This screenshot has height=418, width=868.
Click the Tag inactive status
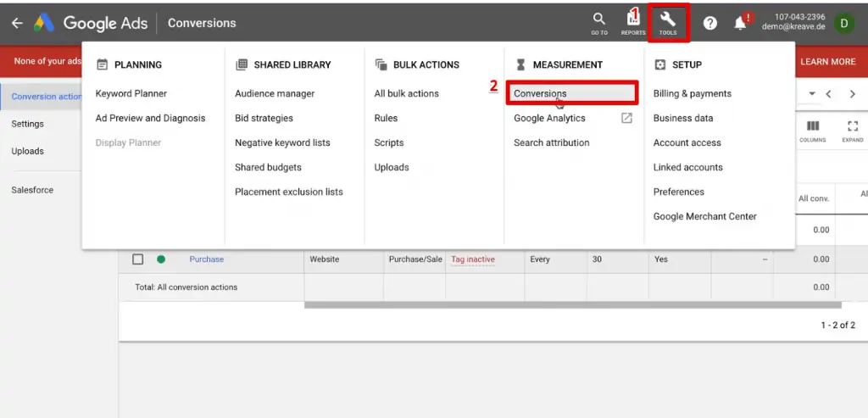click(x=473, y=259)
